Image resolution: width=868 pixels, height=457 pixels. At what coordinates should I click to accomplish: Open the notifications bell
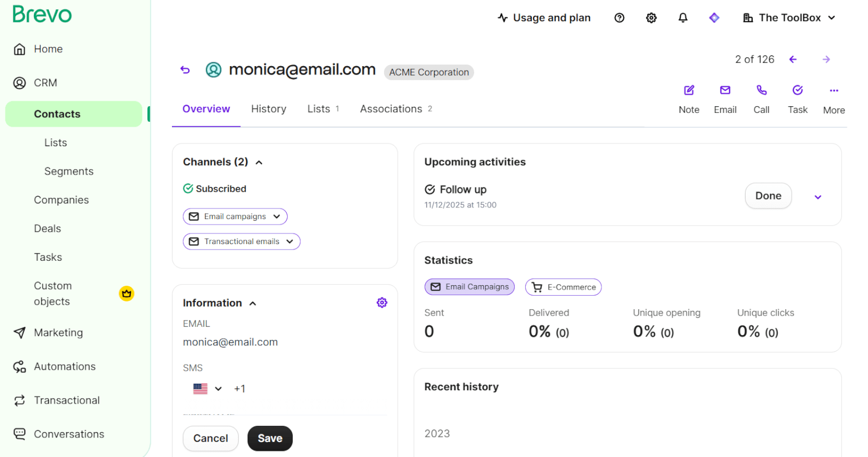point(683,18)
